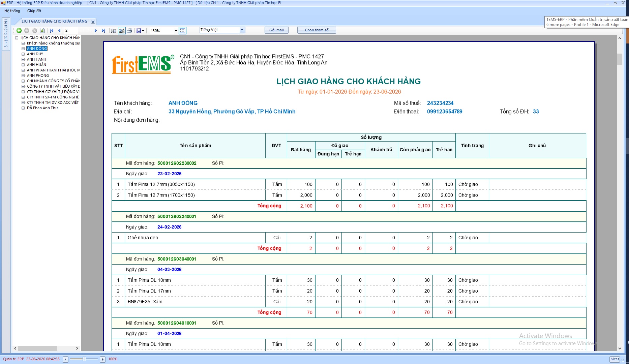629x364 pixels.
Task: Go to first page of the report
Action: tap(52, 30)
